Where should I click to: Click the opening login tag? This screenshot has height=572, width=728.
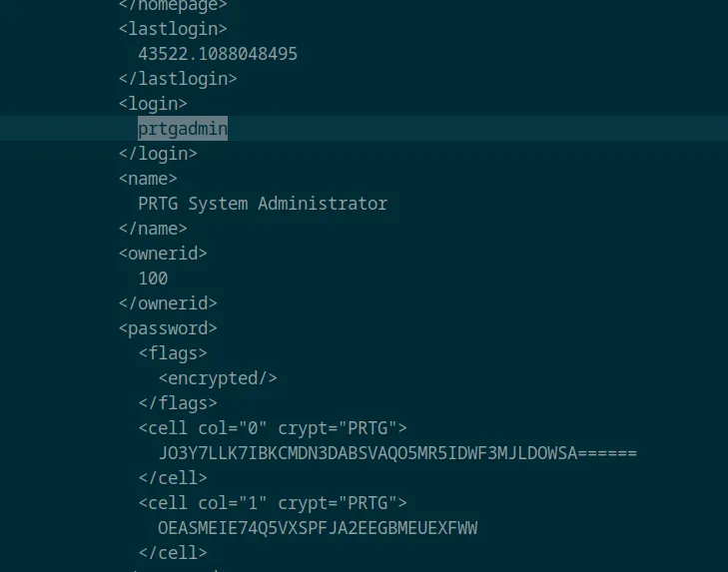(153, 104)
